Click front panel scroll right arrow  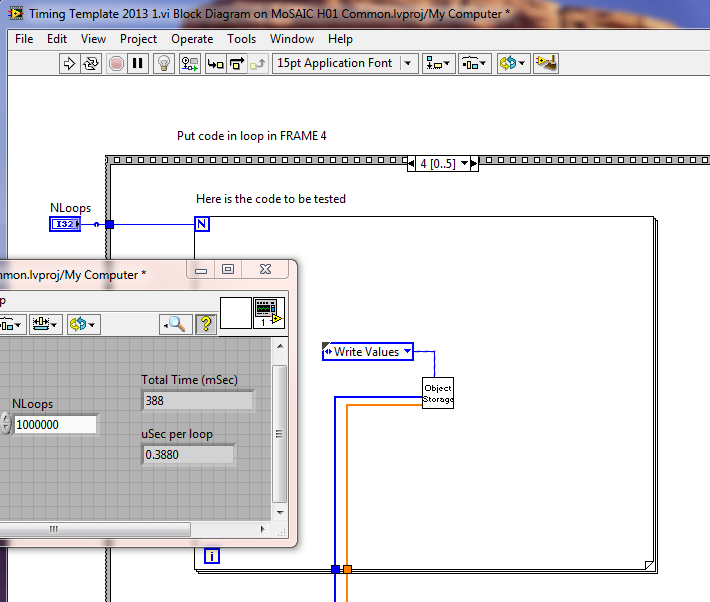pos(263,529)
